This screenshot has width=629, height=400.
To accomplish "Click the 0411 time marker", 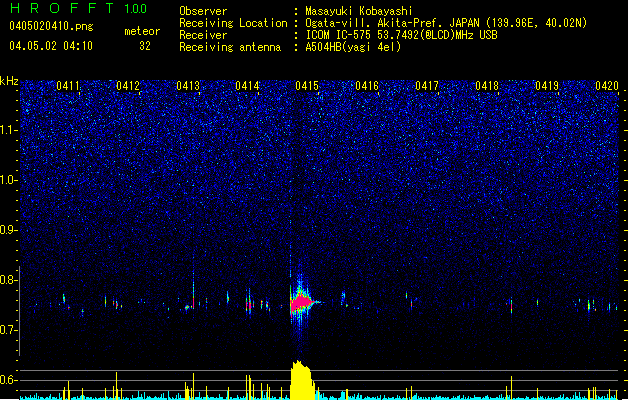I will [x=68, y=86].
